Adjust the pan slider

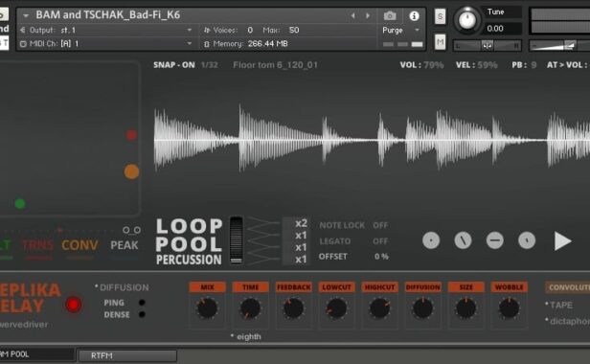(x=487, y=46)
